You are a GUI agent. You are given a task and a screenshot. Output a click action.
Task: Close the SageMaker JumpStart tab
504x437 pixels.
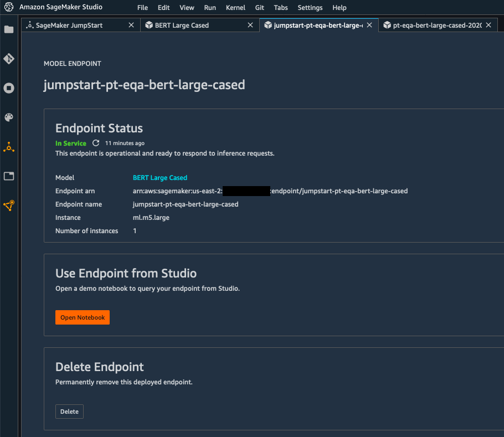click(x=131, y=25)
